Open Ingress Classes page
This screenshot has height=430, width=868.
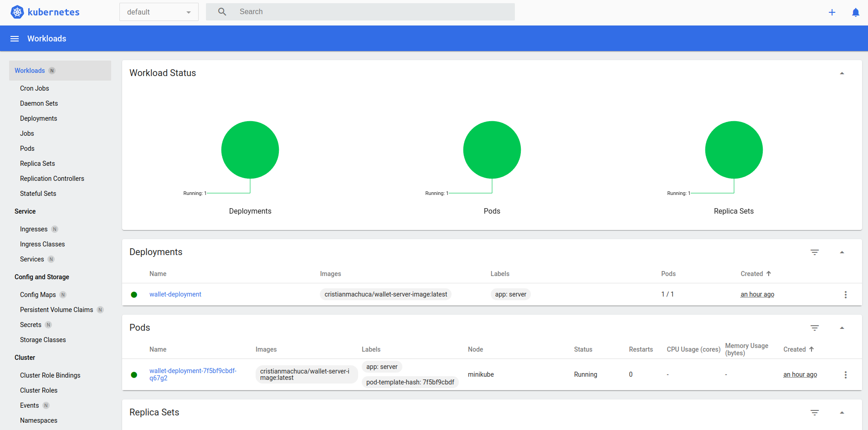42,244
